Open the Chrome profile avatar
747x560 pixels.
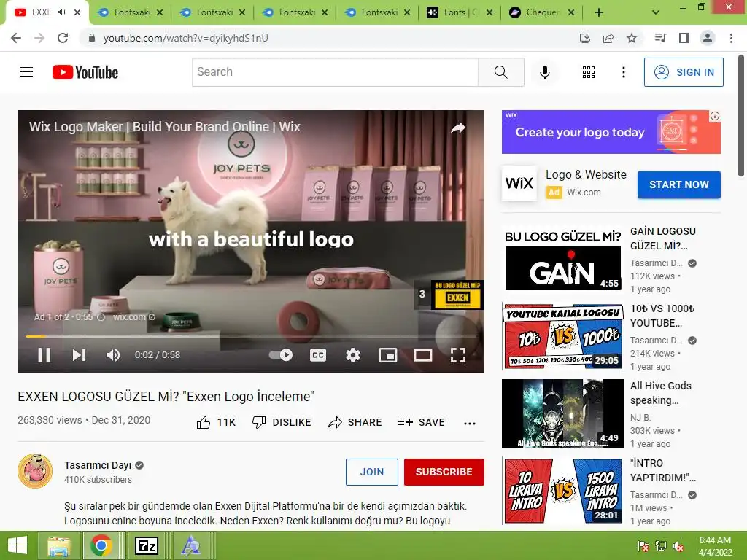tap(708, 38)
